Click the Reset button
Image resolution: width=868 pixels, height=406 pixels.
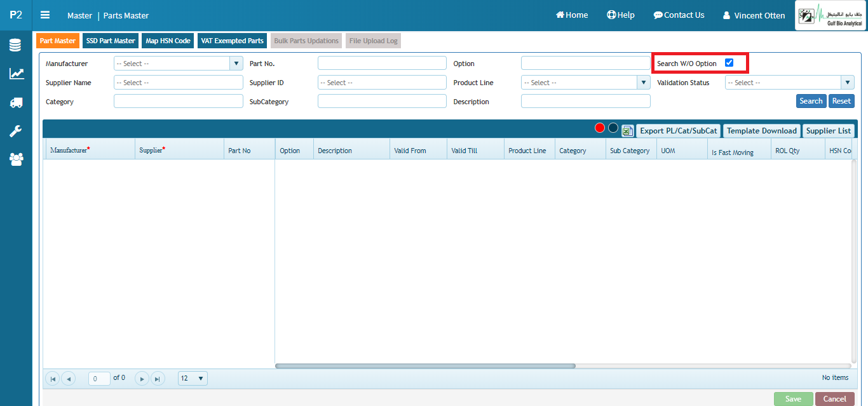pyautogui.click(x=841, y=101)
